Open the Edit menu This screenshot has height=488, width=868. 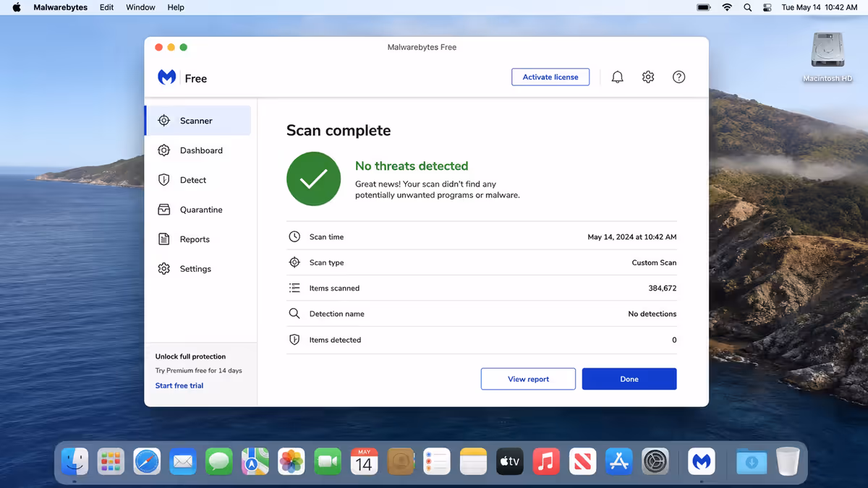[106, 7]
